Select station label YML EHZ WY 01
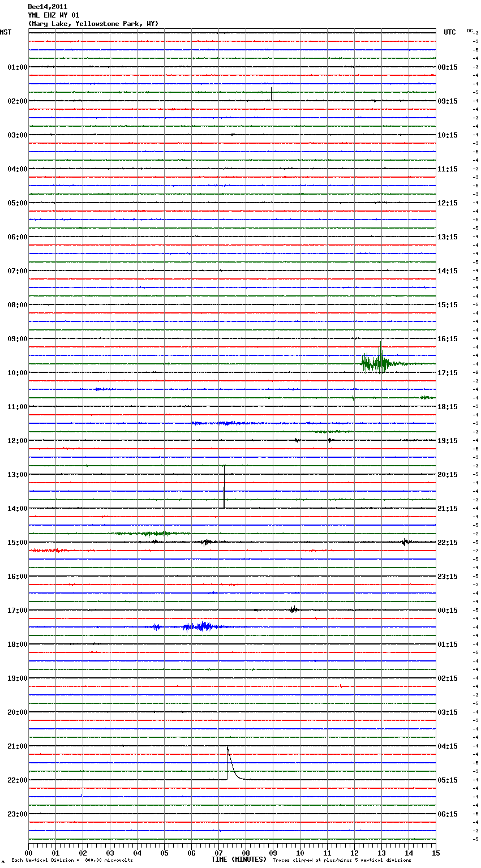 [x=54, y=15]
